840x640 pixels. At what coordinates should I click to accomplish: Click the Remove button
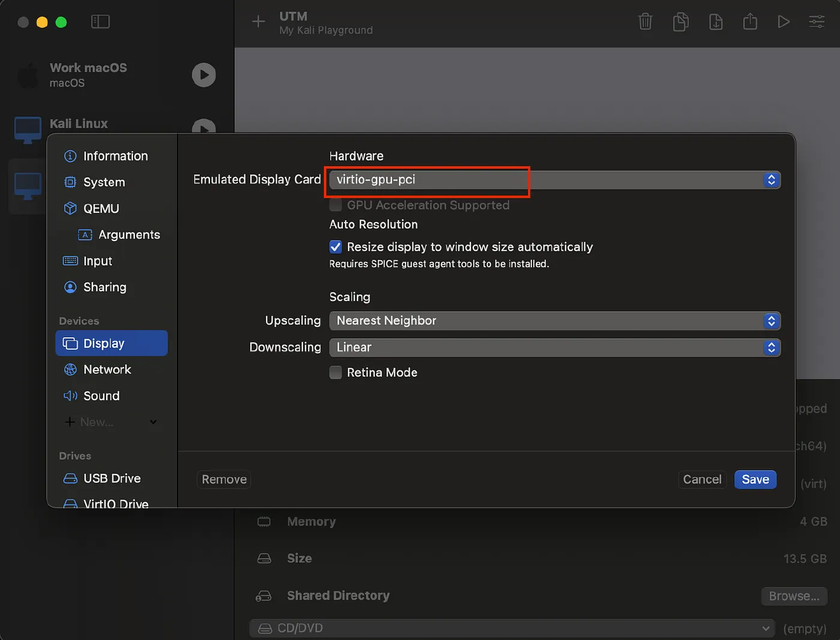[224, 480]
